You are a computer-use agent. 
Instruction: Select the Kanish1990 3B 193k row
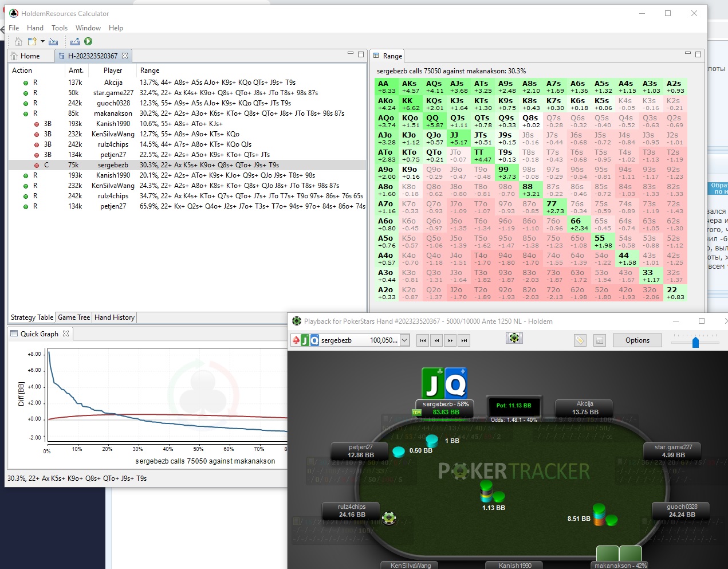coord(187,124)
